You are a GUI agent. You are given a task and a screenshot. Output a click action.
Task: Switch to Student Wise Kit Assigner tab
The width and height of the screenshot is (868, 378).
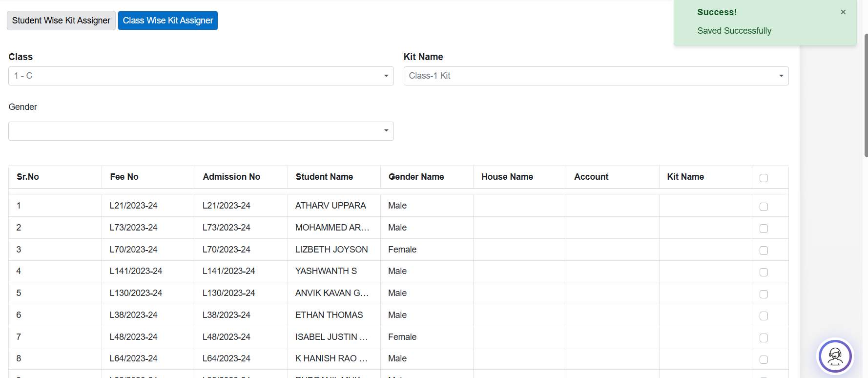coord(61,21)
